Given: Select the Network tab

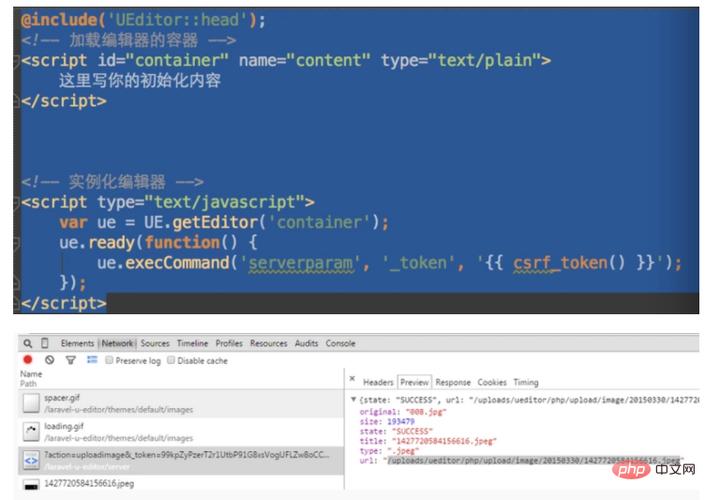Looking at the screenshot, I should [x=117, y=344].
